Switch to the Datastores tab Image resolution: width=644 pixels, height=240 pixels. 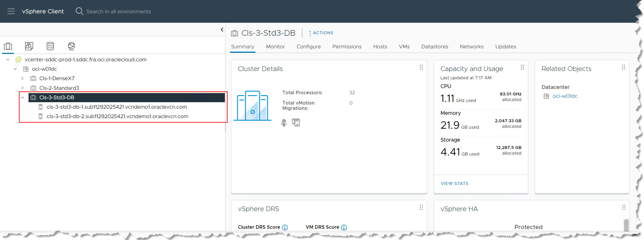tap(435, 47)
